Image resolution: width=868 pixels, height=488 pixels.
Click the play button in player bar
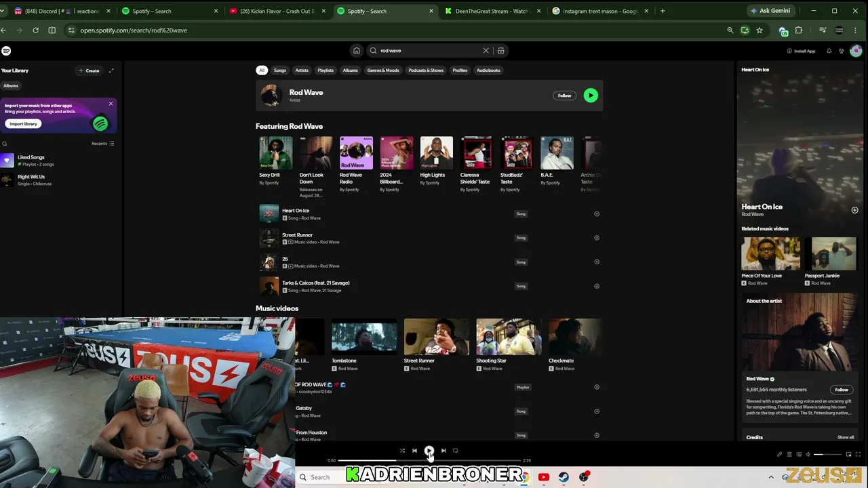click(x=429, y=451)
